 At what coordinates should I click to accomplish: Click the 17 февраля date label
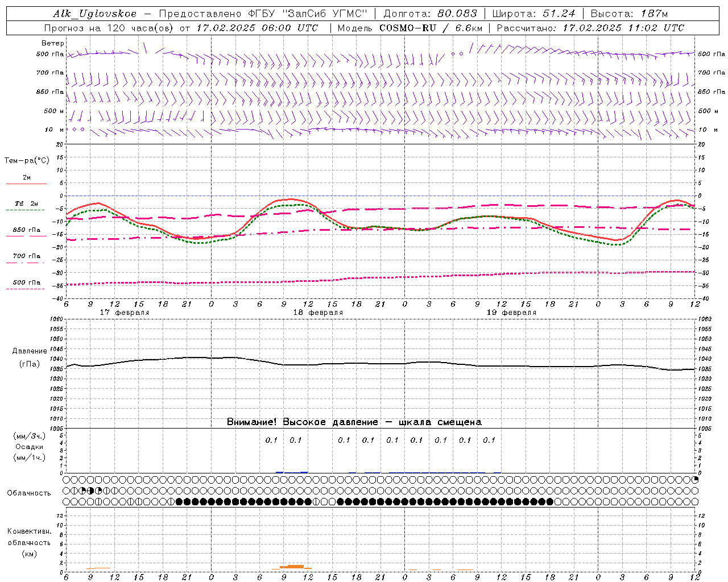click(x=125, y=313)
